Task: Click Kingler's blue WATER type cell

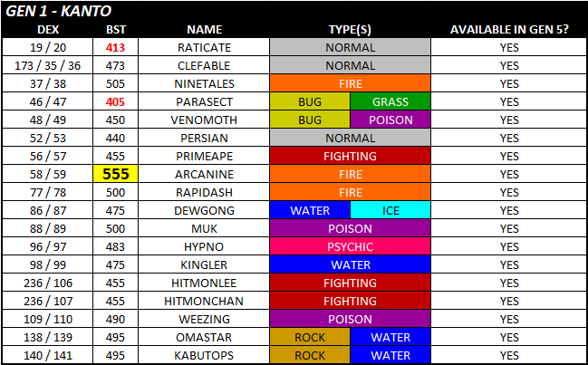Action: 351,264
